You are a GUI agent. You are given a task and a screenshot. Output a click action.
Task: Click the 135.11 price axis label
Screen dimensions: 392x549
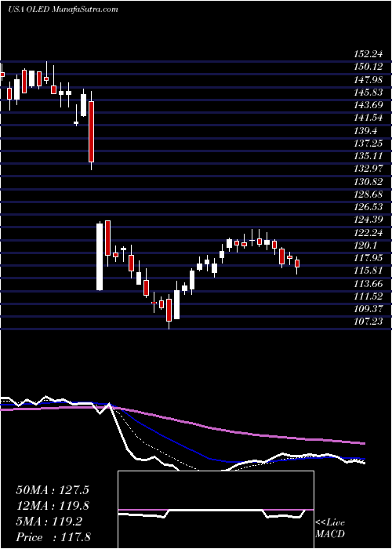click(x=368, y=156)
